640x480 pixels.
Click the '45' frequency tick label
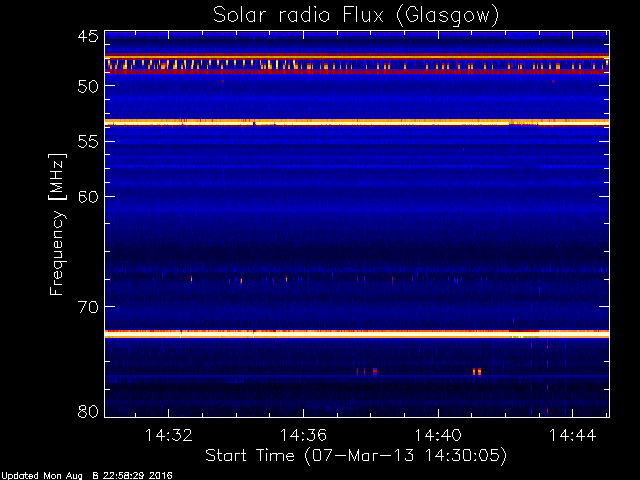coord(88,37)
